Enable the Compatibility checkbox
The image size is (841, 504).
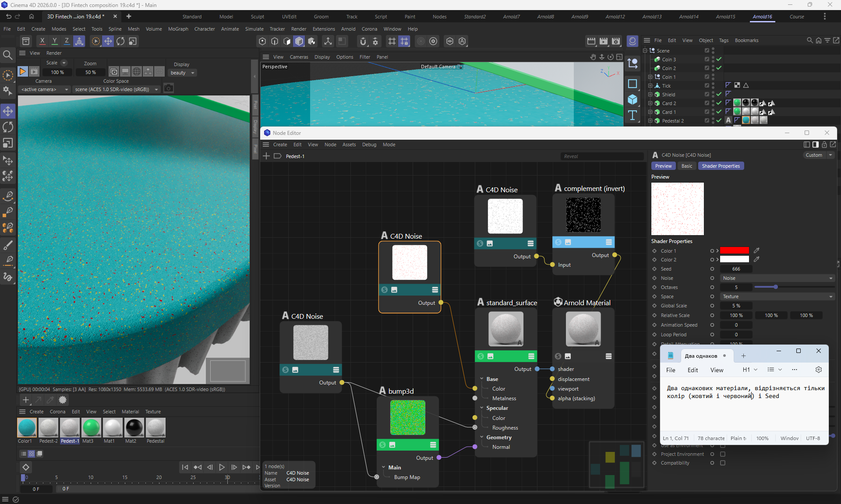click(723, 463)
